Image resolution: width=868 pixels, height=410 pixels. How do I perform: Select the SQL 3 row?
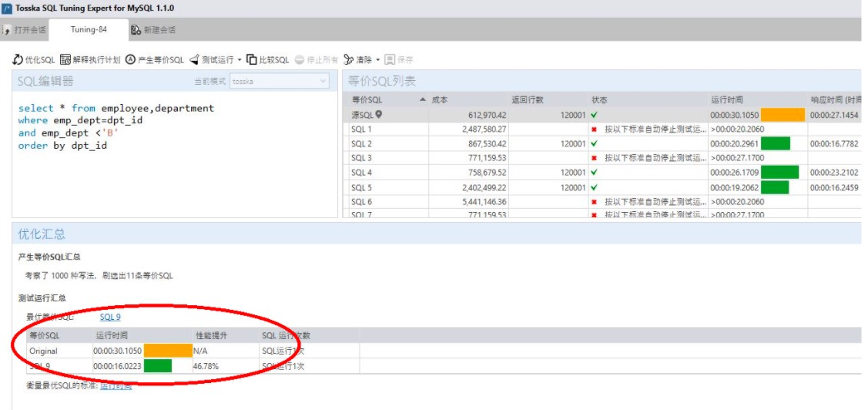(x=602, y=158)
